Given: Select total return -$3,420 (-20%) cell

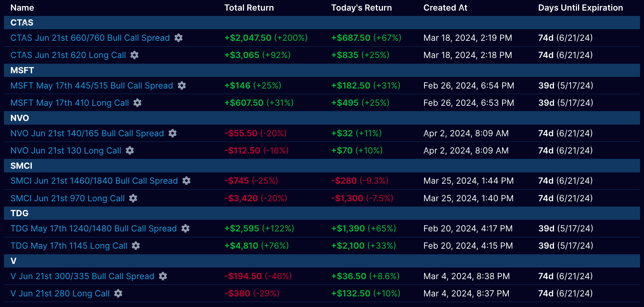Looking at the screenshot, I should click(x=256, y=198).
